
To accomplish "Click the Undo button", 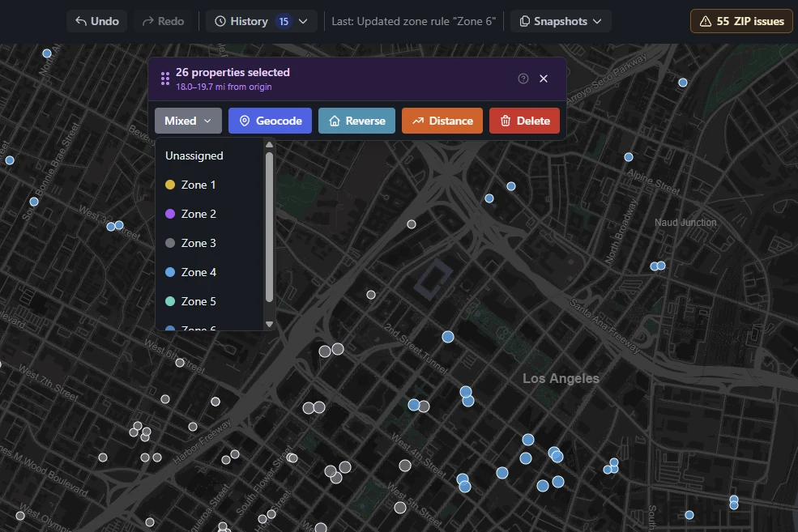I will [x=96, y=21].
